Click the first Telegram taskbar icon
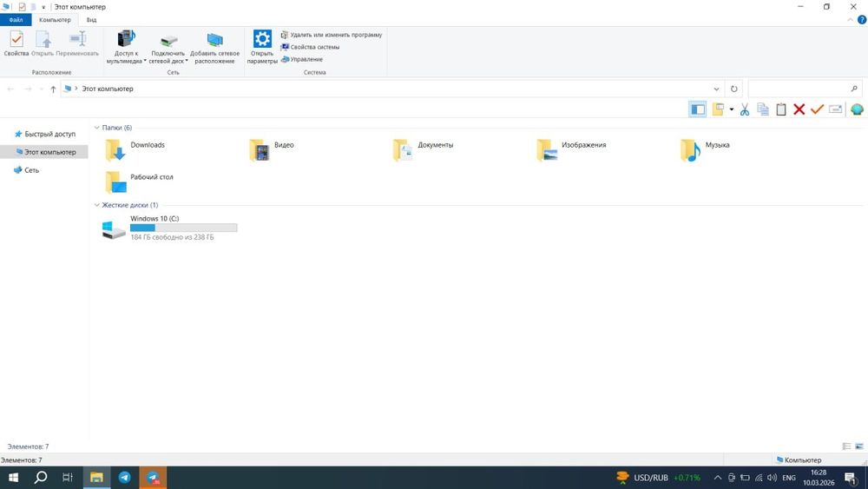This screenshot has width=868, height=489. pyautogui.click(x=124, y=478)
